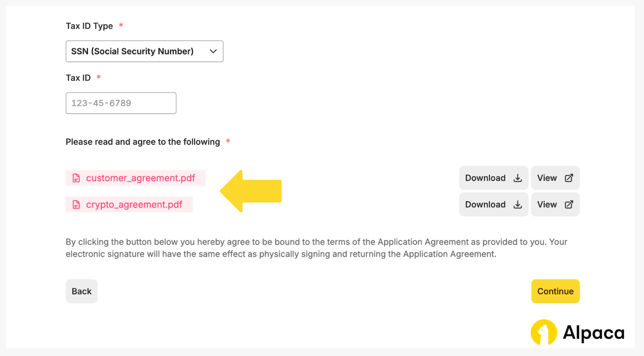Click download arrow icon for customer agreement
Viewport: 644px width, 356px height.
(518, 178)
